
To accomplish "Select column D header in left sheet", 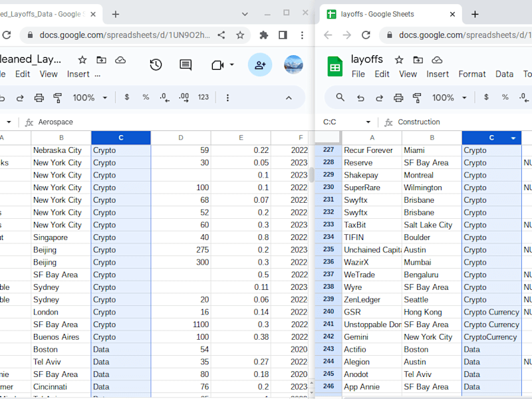I will [x=180, y=138].
